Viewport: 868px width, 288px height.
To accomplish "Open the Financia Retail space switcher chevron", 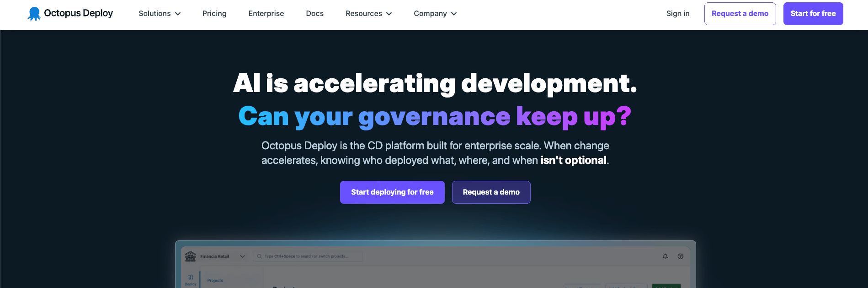I will tap(243, 256).
